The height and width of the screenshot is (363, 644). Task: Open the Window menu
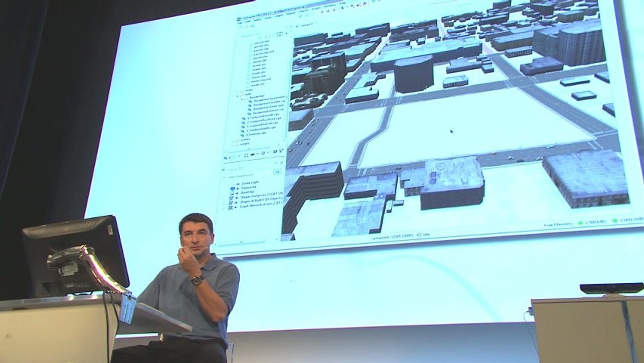pyautogui.click(x=329, y=6)
